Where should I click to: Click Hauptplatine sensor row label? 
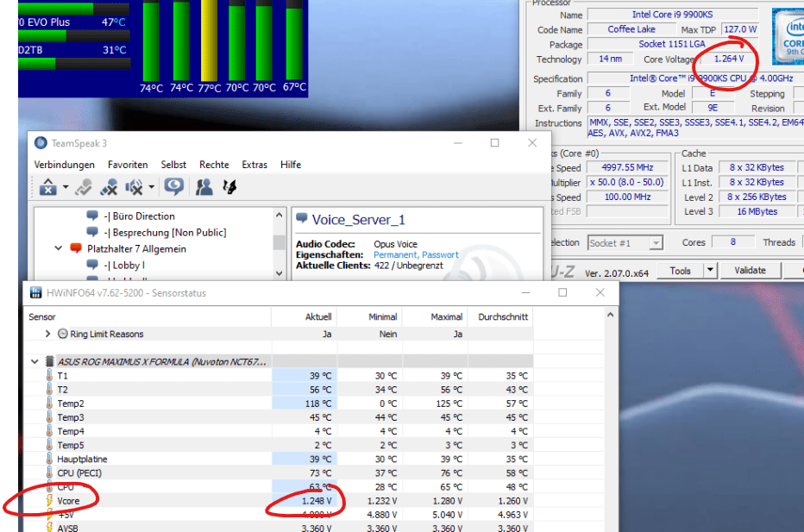82,459
